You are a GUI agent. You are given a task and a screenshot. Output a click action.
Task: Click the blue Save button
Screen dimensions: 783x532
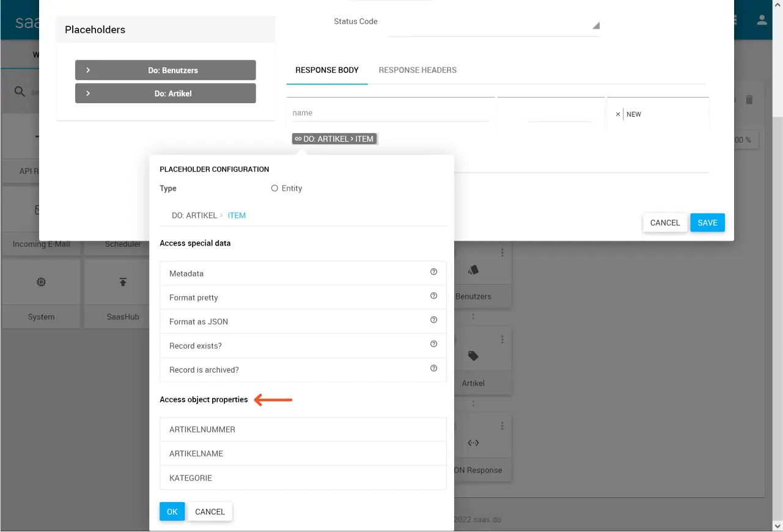(x=707, y=223)
